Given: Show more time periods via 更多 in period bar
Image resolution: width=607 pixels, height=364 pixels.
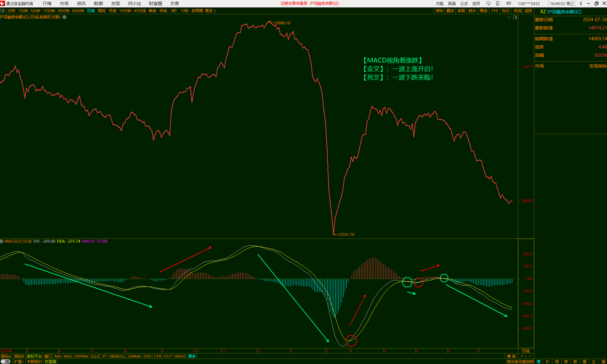Looking at the screenshot, I should [210, 11].
